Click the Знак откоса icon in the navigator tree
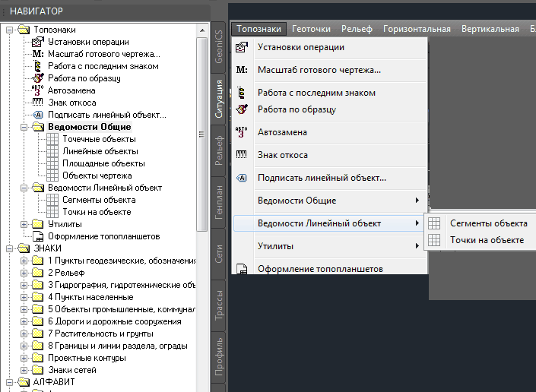 point(38,103)
